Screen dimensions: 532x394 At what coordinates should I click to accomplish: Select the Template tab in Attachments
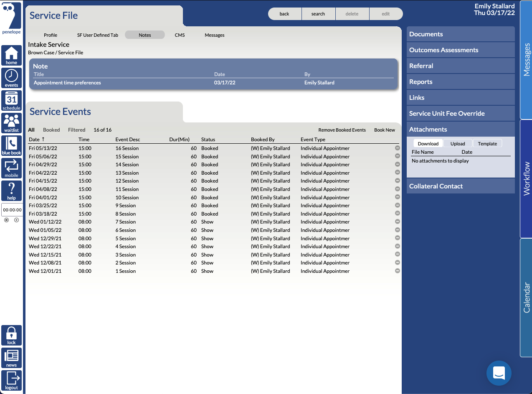487,143
